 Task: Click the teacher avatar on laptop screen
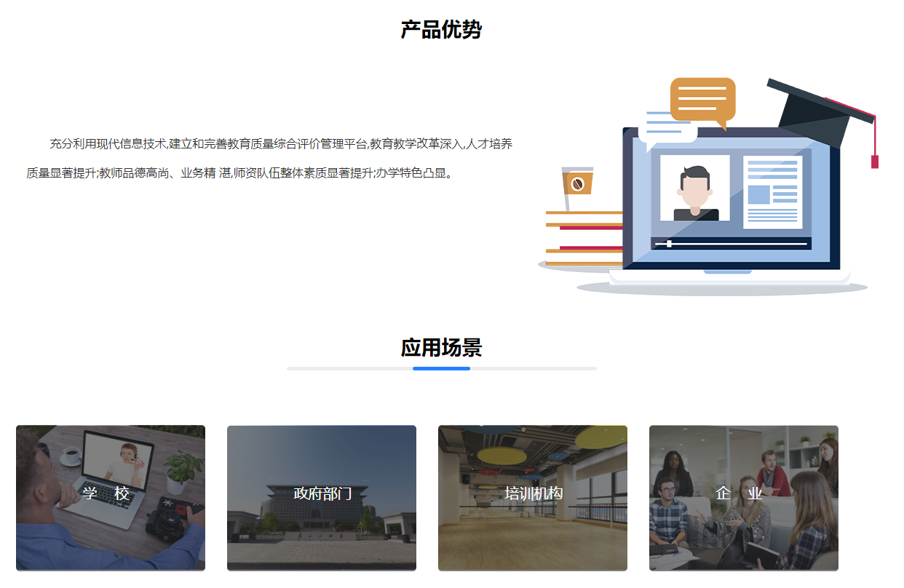click(x=695, y=189)
